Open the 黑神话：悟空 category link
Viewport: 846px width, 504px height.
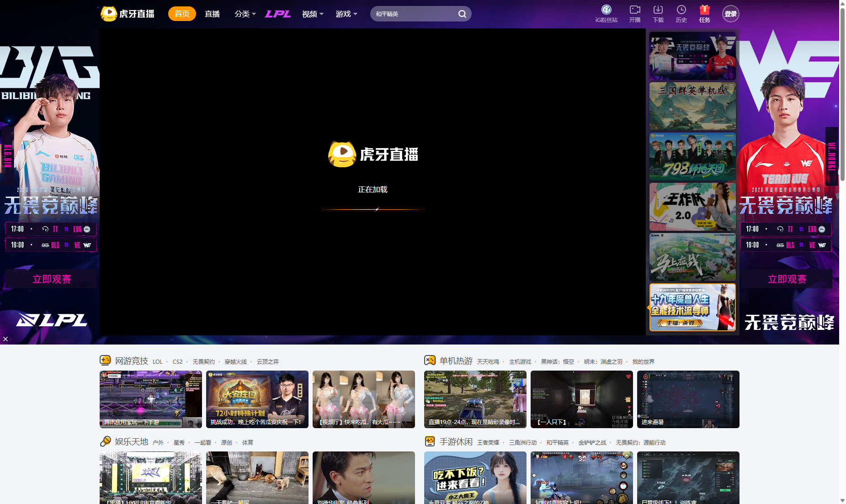tap(558, 361)
